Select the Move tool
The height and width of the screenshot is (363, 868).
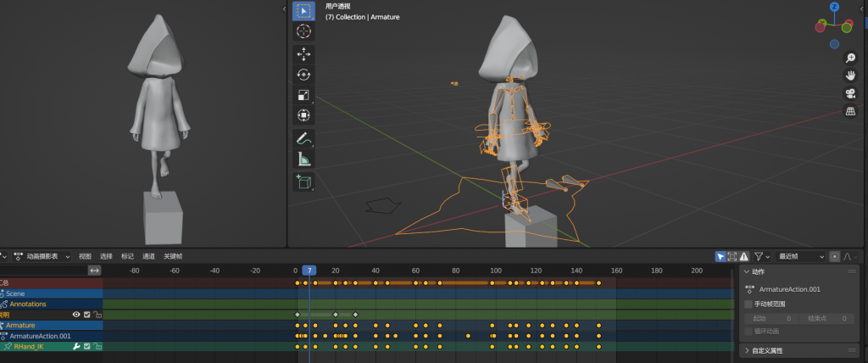point(303,54)
